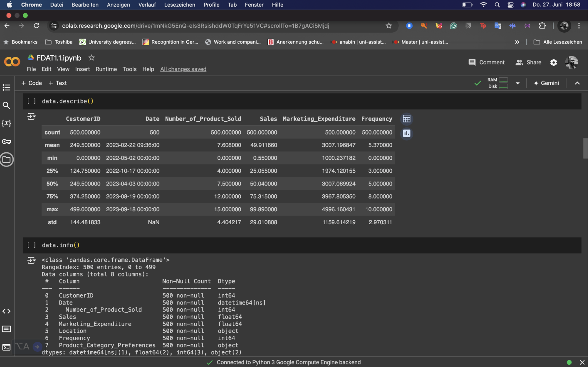This screenshot has height=367, width=588.
Task: Convert dataframe to interactive table
Action: point(406,119)
